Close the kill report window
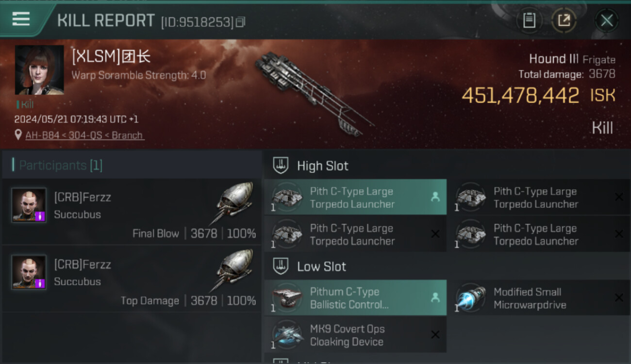The height and width of the screenshot is (364, 631). click(x=607, y=20)
